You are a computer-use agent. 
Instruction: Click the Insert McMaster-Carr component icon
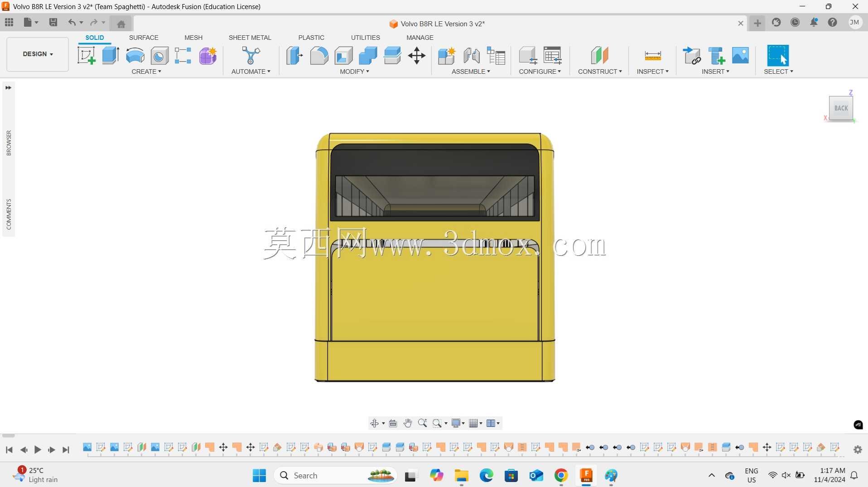click(x=716, y=56)
